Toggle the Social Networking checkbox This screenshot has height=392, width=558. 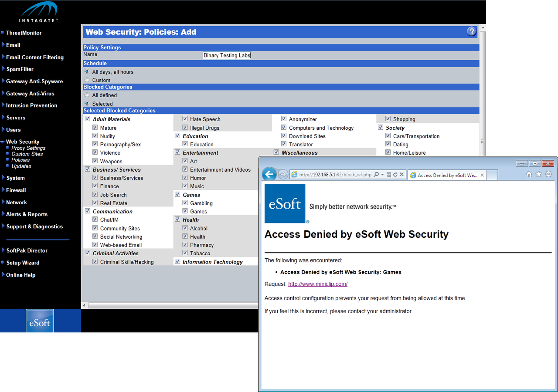[95, 237]
